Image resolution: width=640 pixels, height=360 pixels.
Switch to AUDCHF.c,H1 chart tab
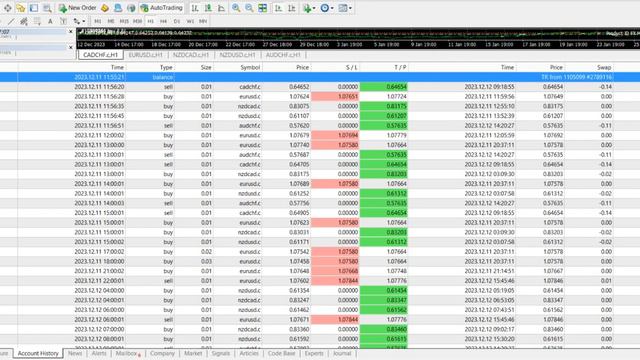point(283,55)
